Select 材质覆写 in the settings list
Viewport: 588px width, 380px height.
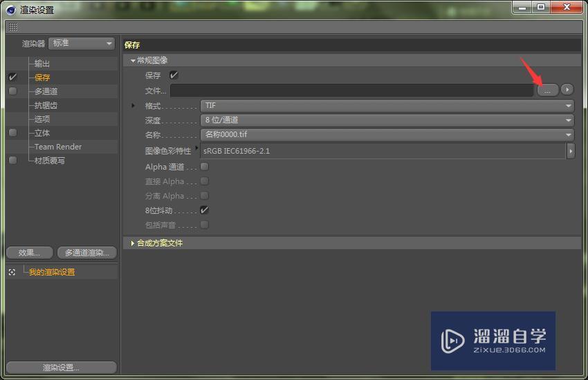tap(50, 161)
